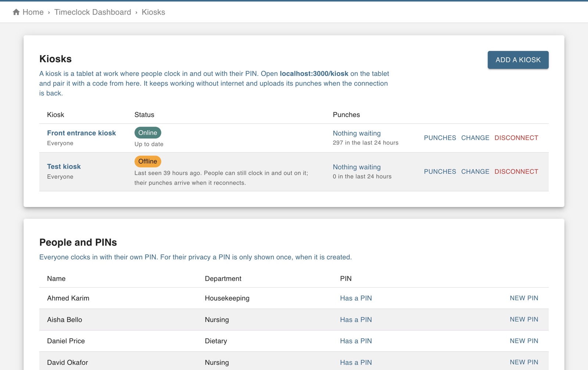Select Kiosks breadcrumb item

[153, 12]
